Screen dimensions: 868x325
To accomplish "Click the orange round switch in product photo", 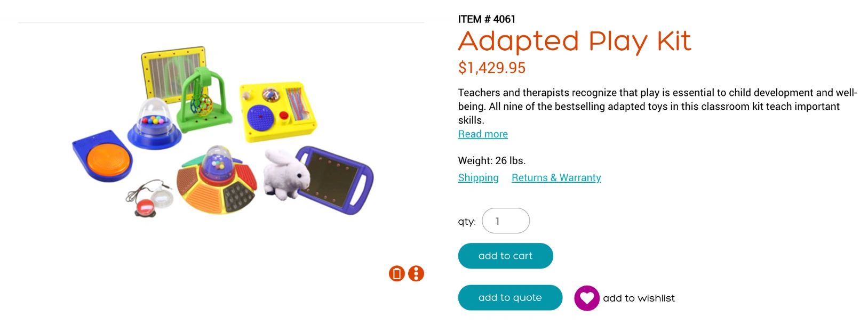I will click(108, 160).
